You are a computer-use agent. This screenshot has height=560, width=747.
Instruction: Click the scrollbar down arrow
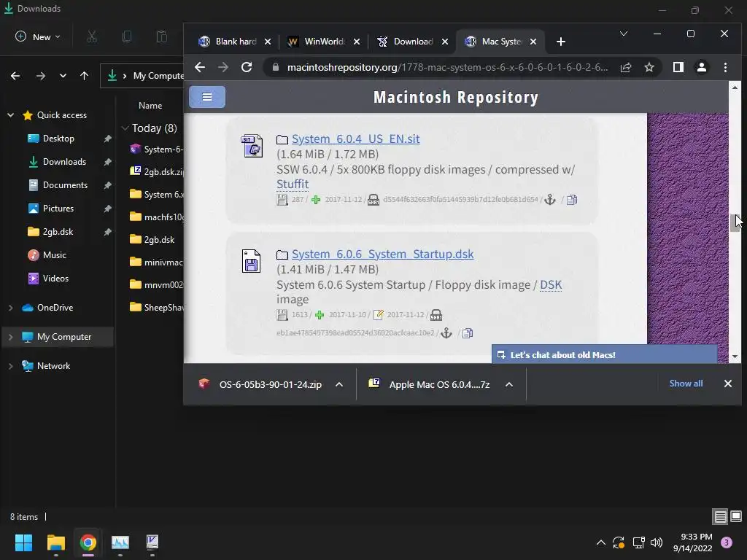tap(735, 357)
